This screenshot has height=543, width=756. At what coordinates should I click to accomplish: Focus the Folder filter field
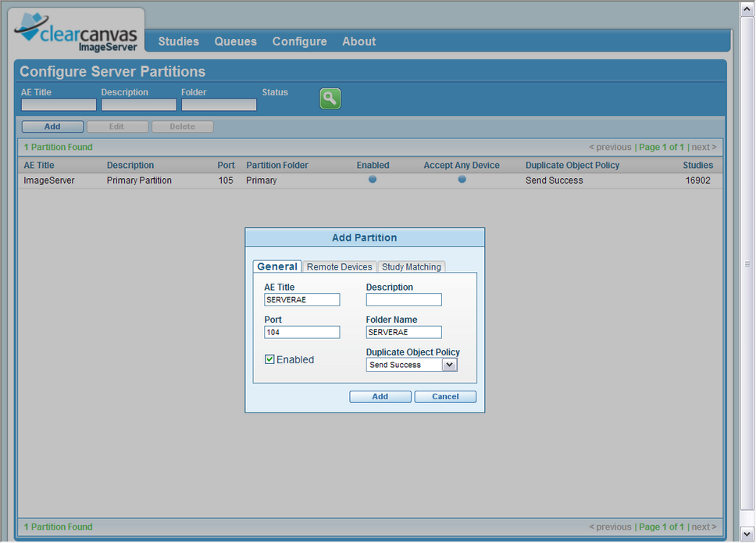point(219,105)
